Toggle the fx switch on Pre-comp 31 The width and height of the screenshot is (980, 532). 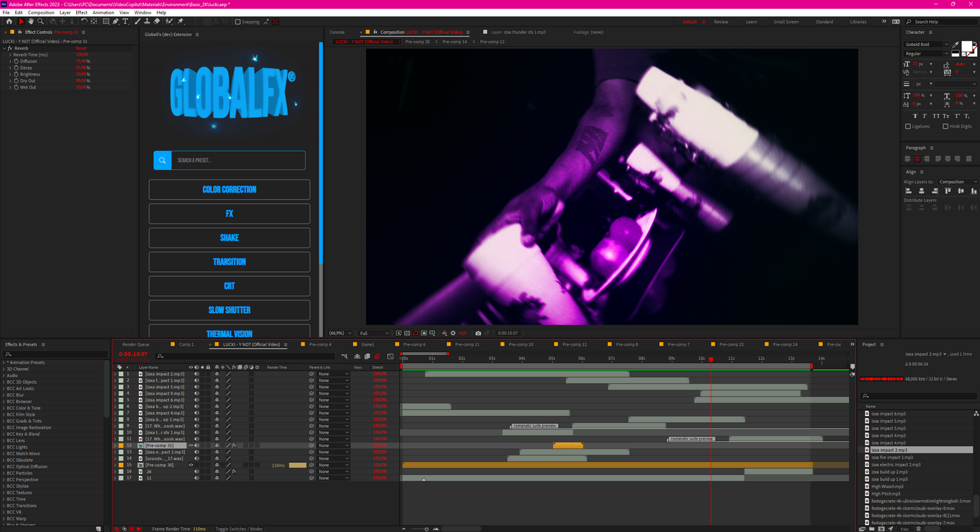click(234, 445)
